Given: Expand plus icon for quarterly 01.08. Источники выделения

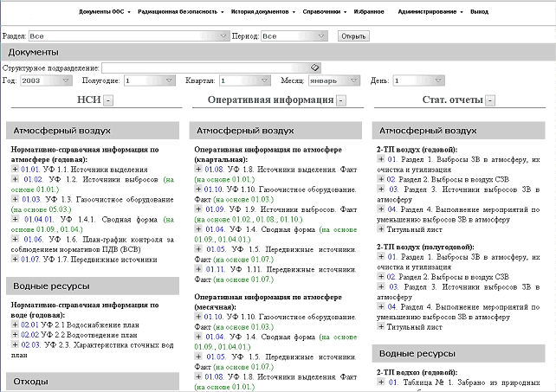Looking at the screenshot, I should point(198,169).
